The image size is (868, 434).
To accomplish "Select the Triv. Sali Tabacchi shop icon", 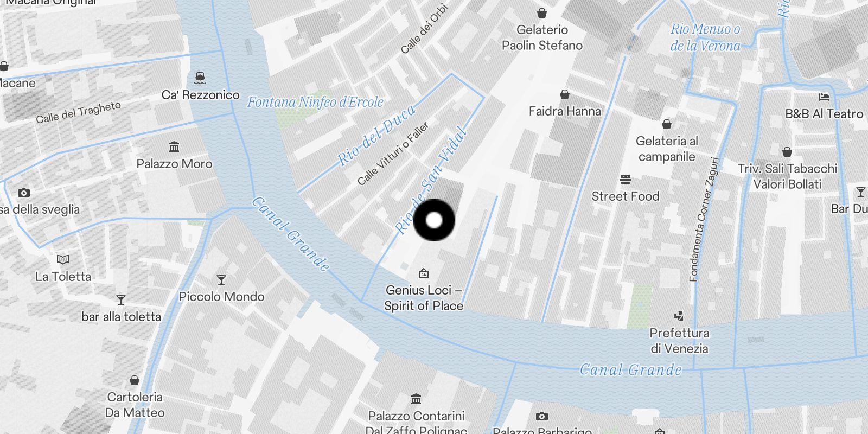I will click(787, 151).
